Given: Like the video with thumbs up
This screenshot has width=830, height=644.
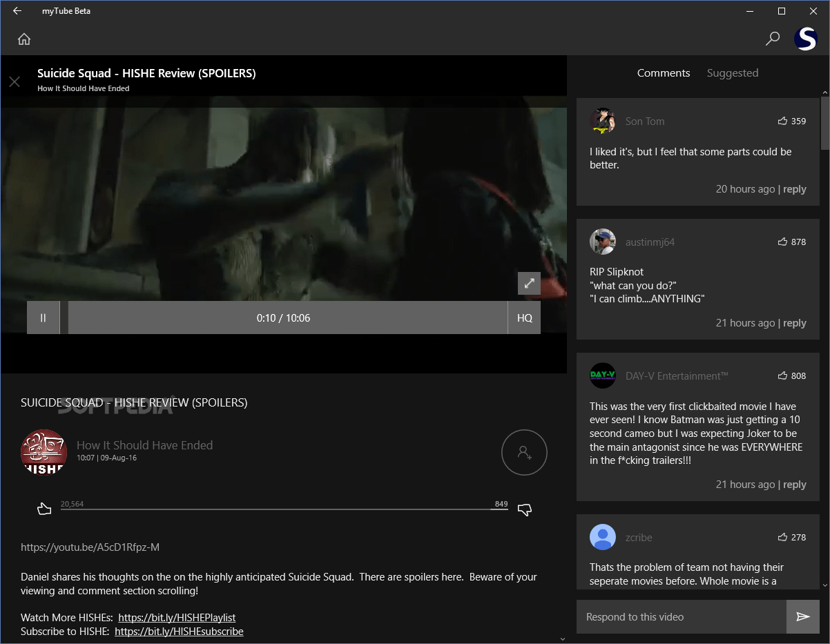Looking at the screenshot, I should point(44,509).
